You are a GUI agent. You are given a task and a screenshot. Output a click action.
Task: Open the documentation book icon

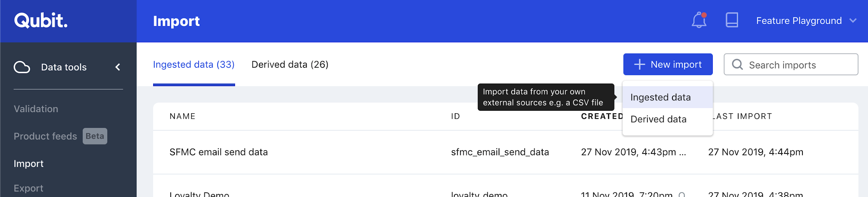(x=732, y=20)
